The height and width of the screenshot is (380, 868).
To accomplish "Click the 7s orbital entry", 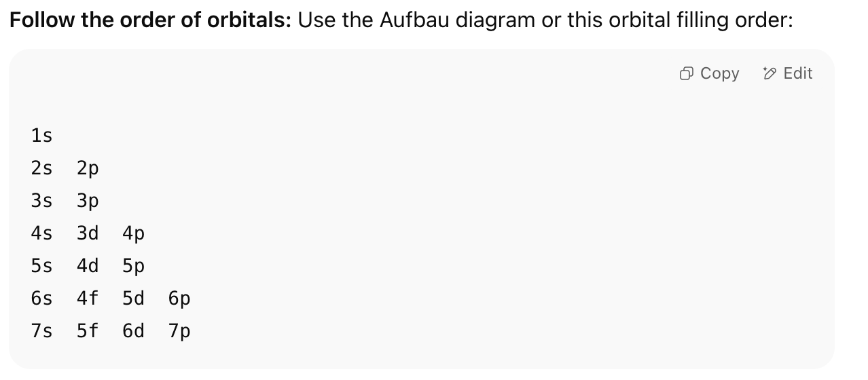I will click(41, 331).
